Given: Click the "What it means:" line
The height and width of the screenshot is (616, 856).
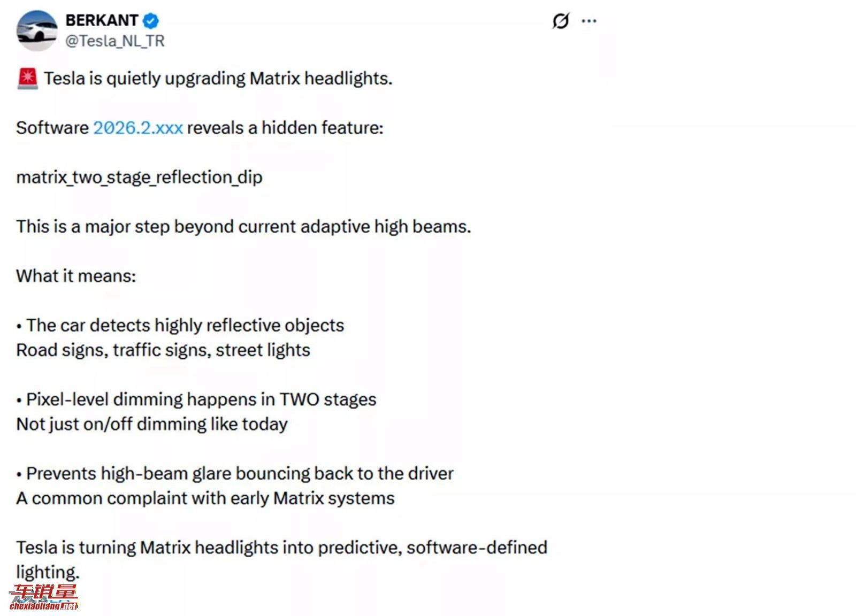Looking at the screenshot, I should point(76,276).
